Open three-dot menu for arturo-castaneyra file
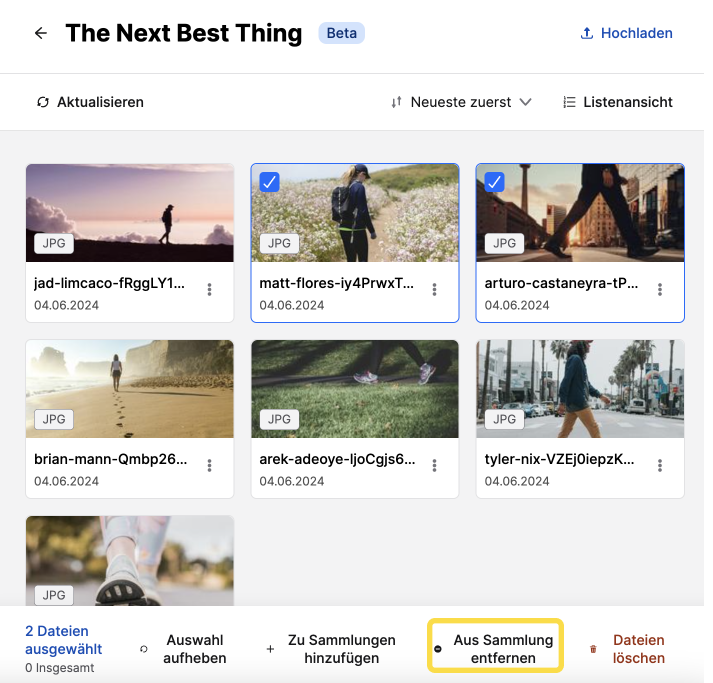713x683 pixels. click(x=660, y=290)
